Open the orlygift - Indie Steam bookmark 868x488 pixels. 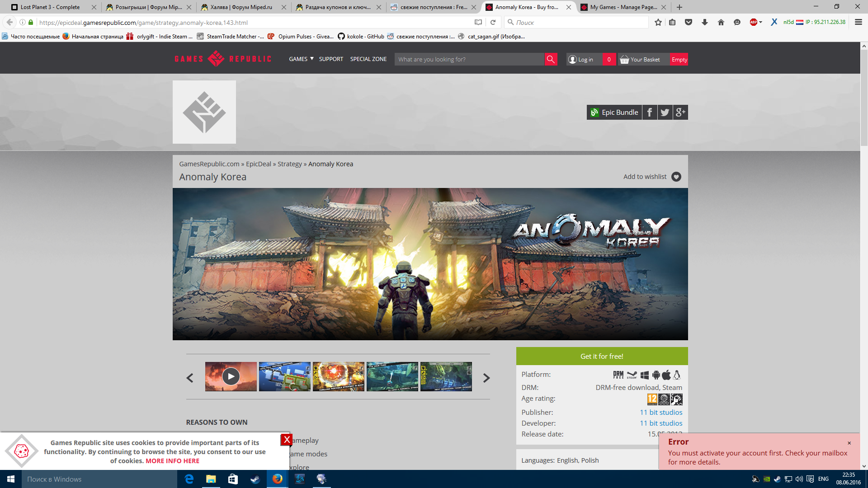click(160, 37)
